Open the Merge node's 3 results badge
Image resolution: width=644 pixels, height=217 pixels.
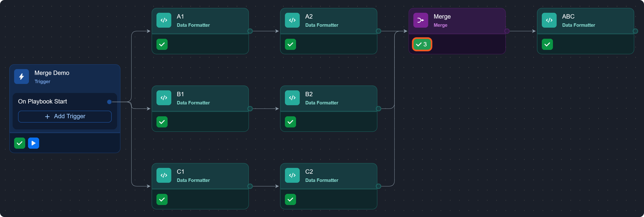coord(422,44)
